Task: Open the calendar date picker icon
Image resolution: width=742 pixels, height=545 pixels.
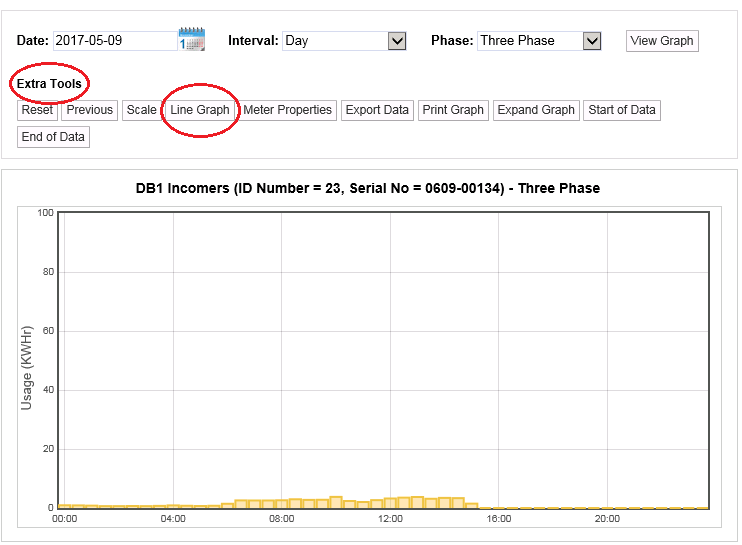Action: [x=192, y=40]
